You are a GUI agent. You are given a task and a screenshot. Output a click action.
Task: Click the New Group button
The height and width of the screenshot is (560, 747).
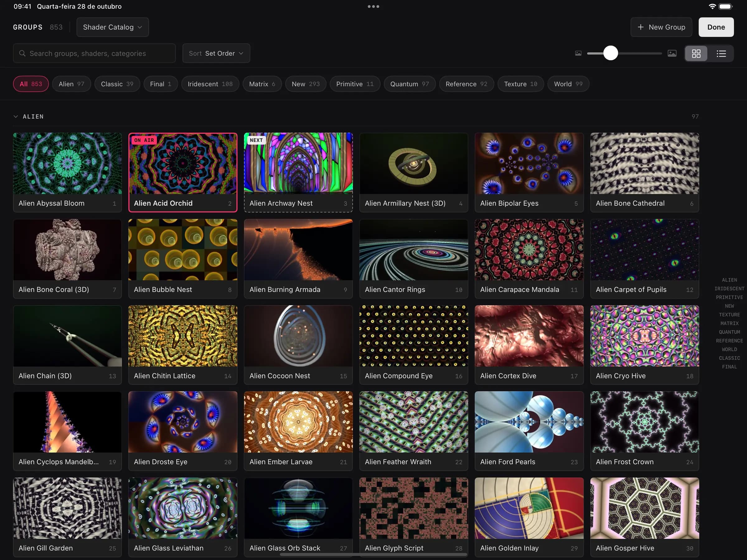[661, 27]
